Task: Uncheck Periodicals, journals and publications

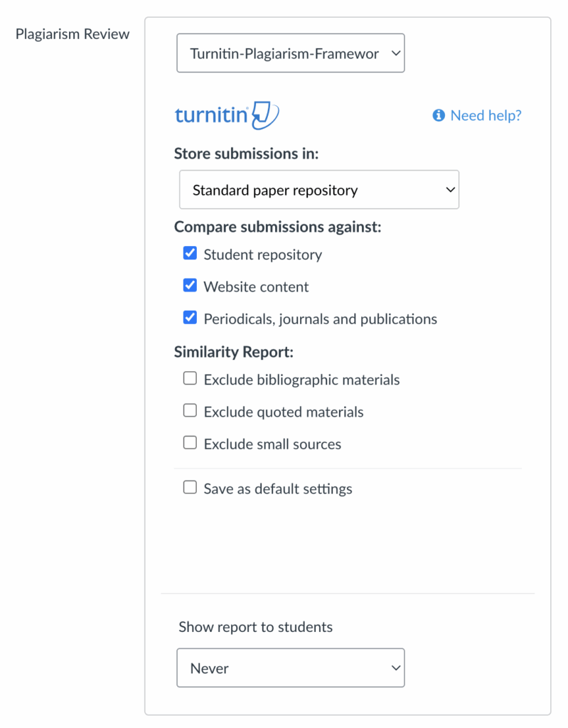Action: coord(190,317)
